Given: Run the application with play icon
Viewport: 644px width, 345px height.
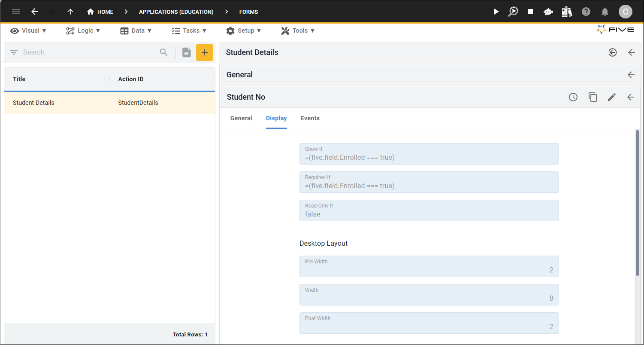Looking at the screenshot, I should 496,12.
